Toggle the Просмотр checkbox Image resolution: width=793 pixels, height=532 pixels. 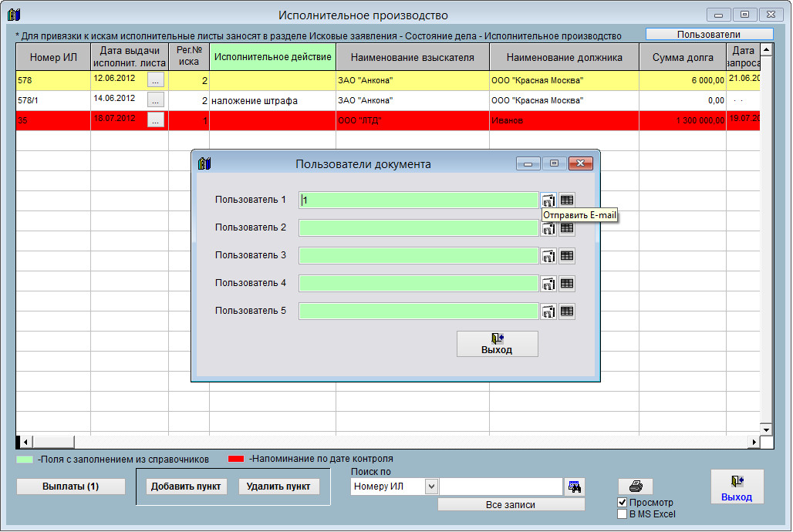click(x=623, y=503)
